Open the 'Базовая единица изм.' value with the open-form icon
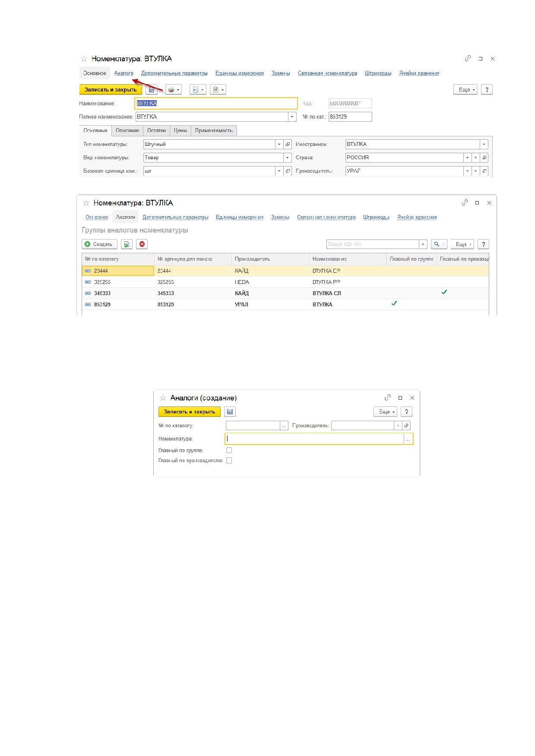Viewport: 535px width, 756px height. (x=288, y=171)
